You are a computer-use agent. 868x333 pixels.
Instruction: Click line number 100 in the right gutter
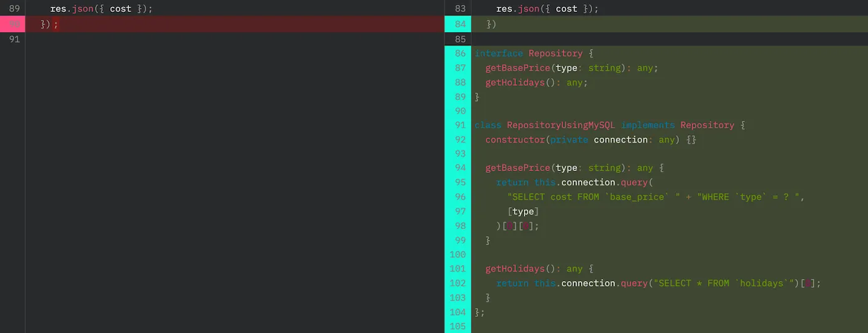pyautogui.click(x=458, y=254)
